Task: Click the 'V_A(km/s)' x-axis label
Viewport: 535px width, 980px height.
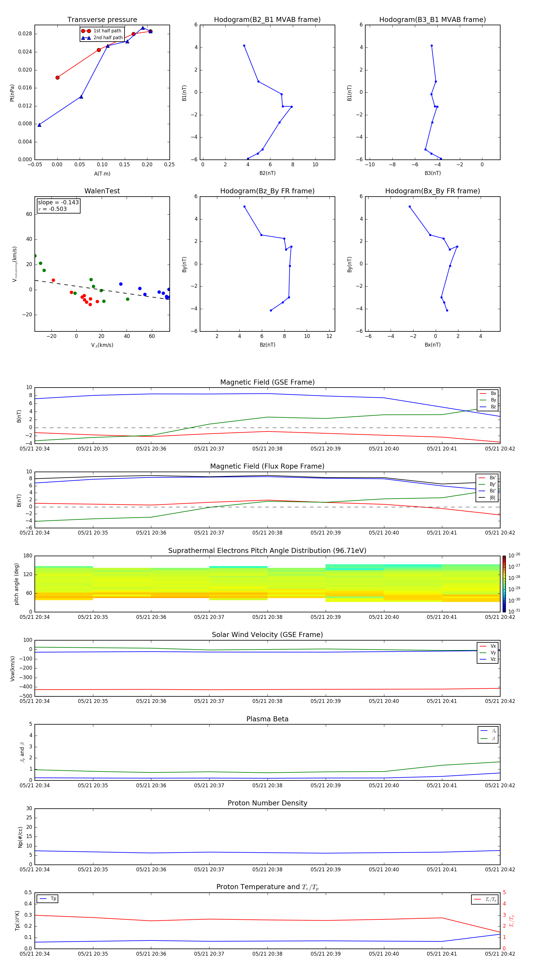Action: 102,345
